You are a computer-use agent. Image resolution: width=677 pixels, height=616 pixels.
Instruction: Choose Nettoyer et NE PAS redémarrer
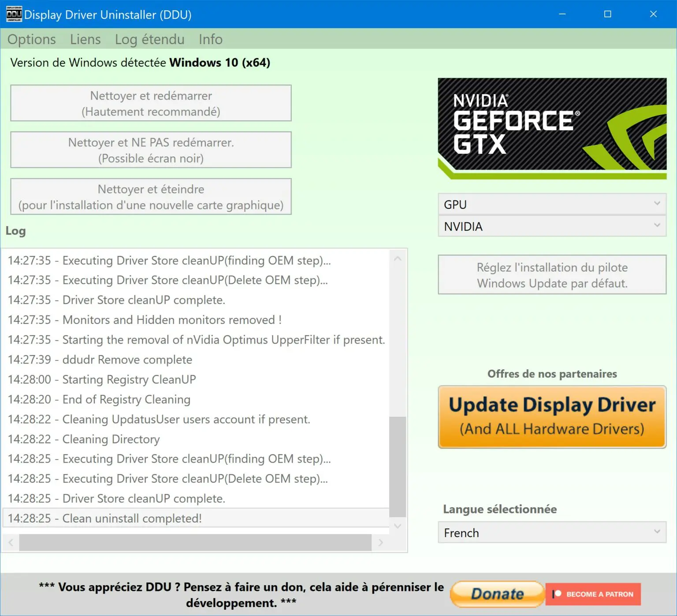[x=151, y=150]
